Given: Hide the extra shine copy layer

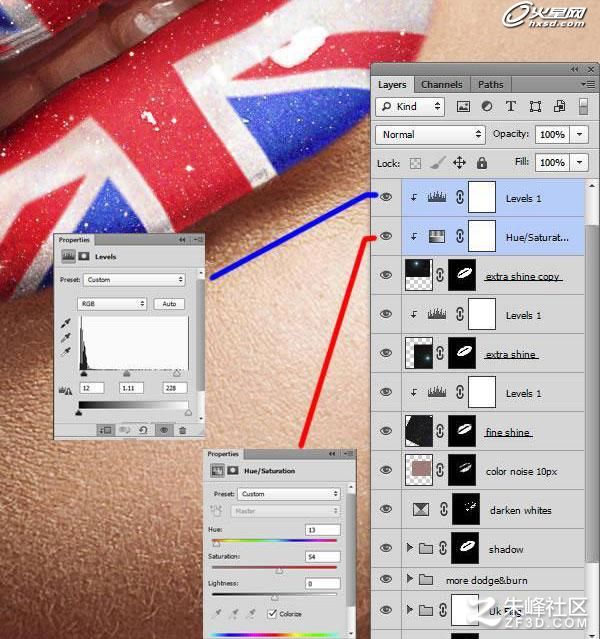Looking at the screenshot, I should tap(386, 275).
